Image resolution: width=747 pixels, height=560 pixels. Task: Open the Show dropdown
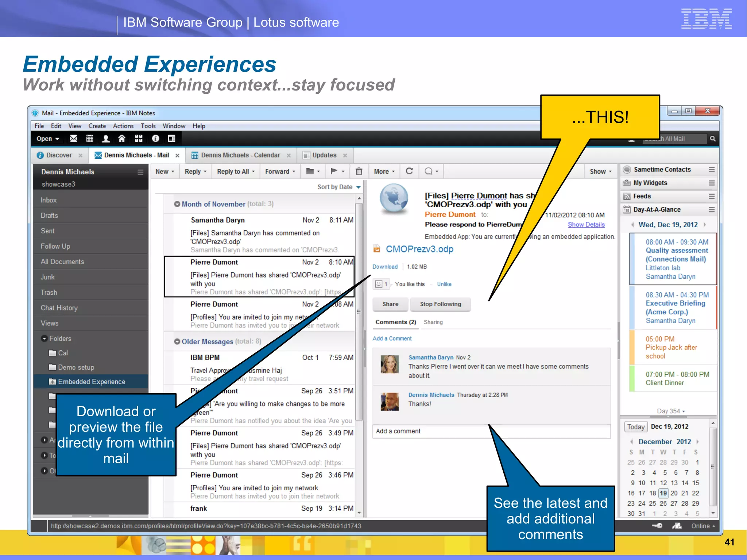pyautogui.click(x=601, y=171)
